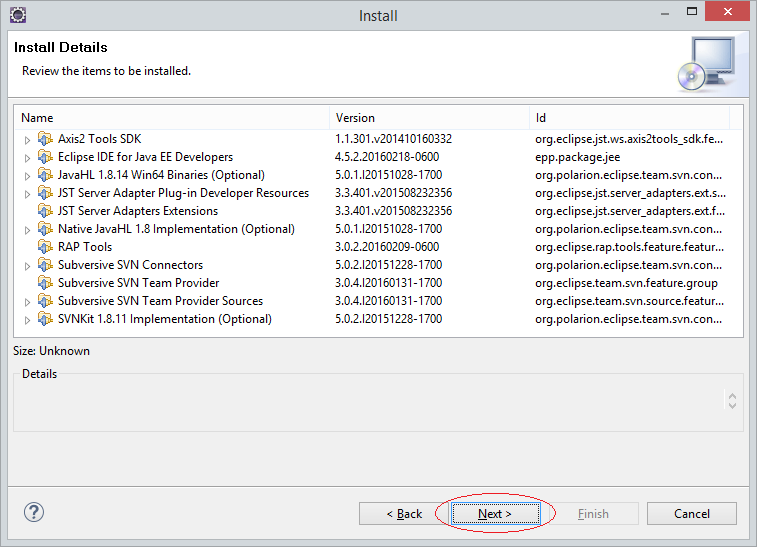Select JavaHL 1.8.14 Win64 Binaries (Optional) row
Viewport: 757px width, 547px height.
click(x=378, y=175)
